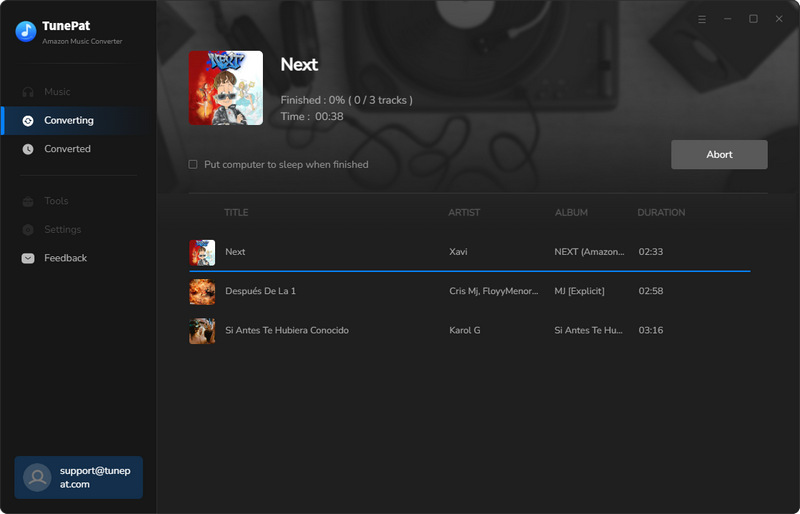Screen dimensions: 800x514
Task: Click the Finished : 0% status text
Action: [x=346, y=100]
